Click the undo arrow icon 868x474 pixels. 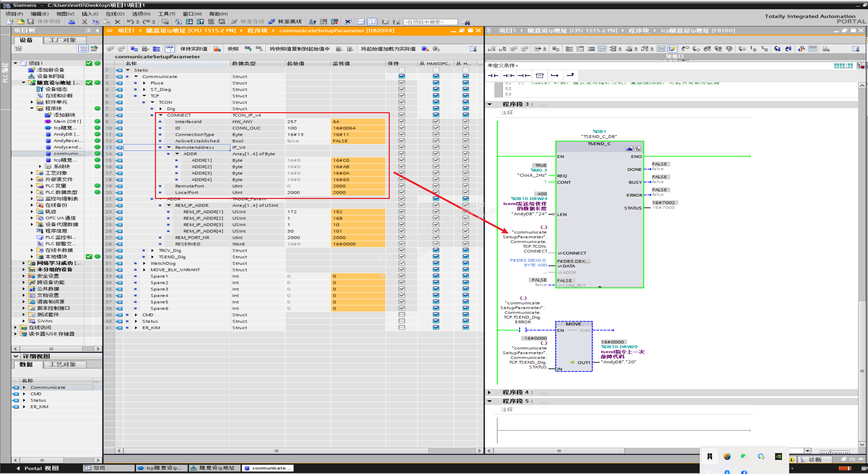point(130,22)
